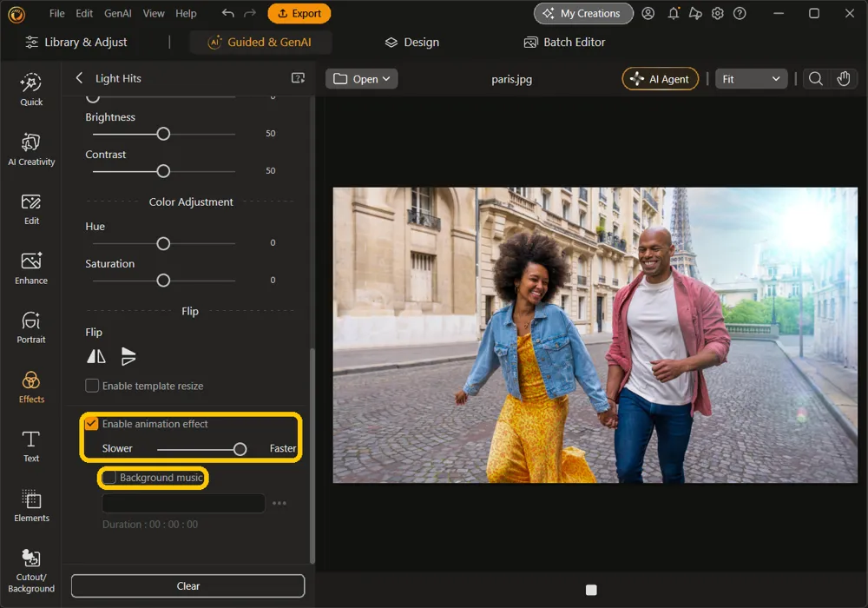Click the undo arrow
Image resolution: width=868 pixels, height=608 pixels.
click(227, 13)
